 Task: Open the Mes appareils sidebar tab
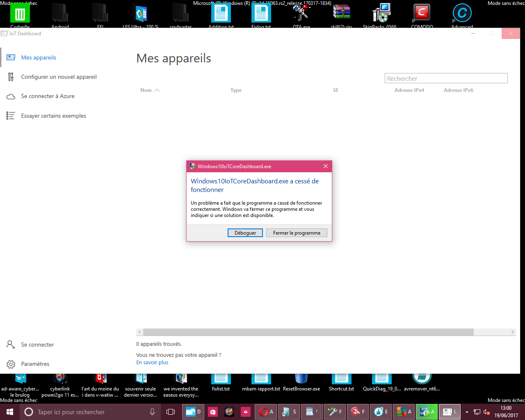tap(39, 57)
